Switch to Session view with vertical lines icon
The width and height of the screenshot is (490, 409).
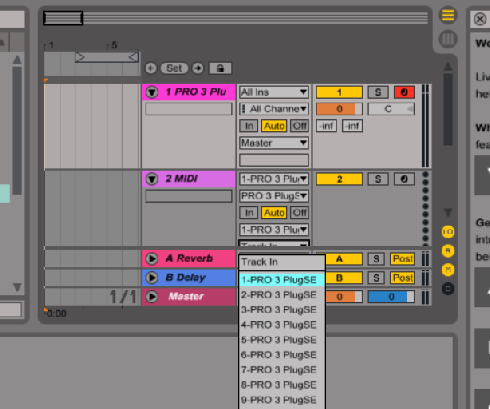[448, 39]
